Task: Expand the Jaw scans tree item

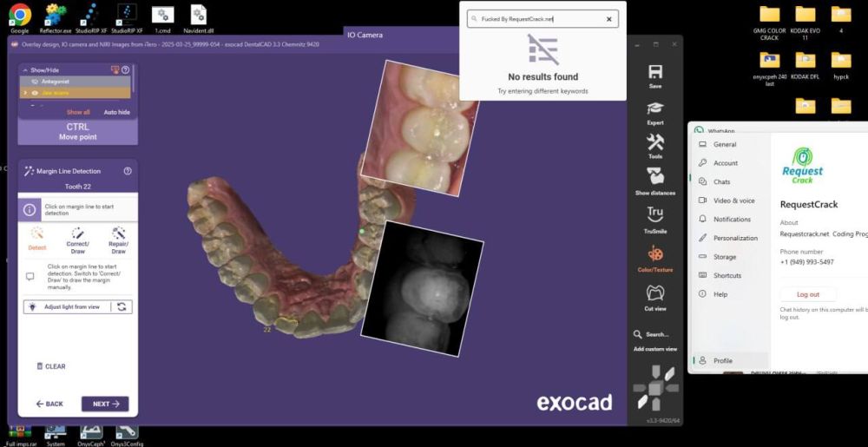Action: coord(24,92)
